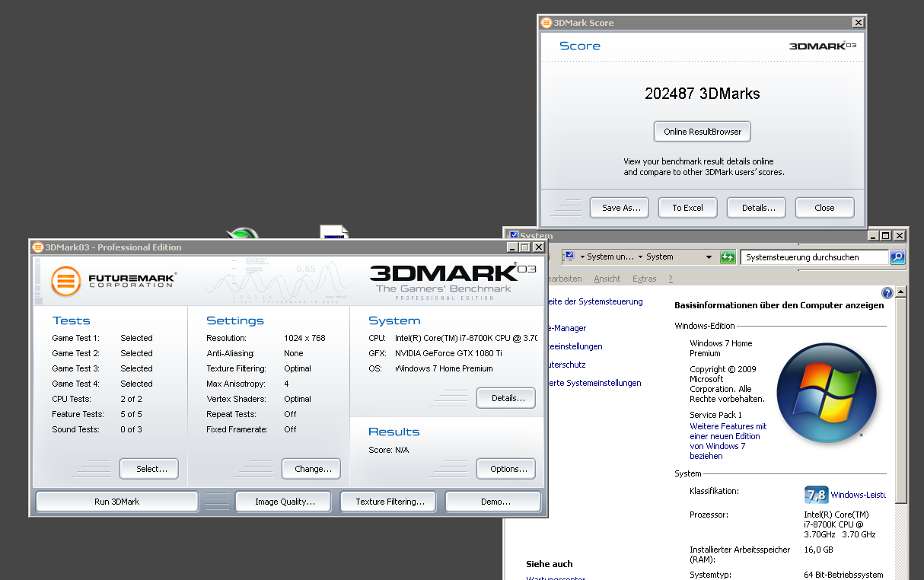Click Details... in the 3DMark Score window
The height and width of the screenshot is (580, 924).
click(757, 208)
